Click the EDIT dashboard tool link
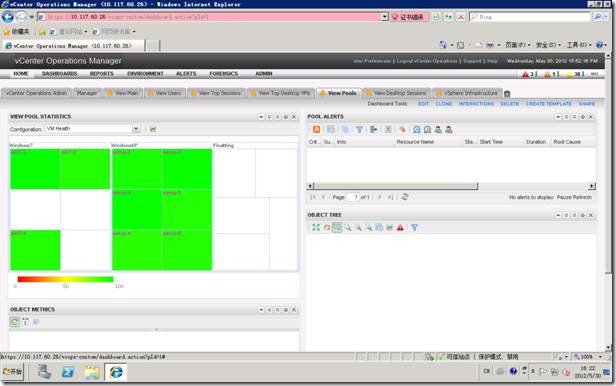This screenshot has height=386, width=616. [x=424, y=104]
